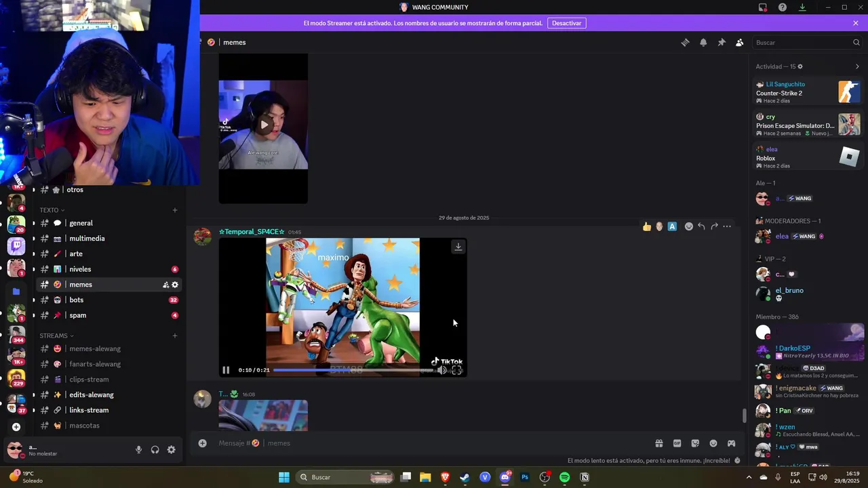Open the Windows Start menu
868x488 pixels.
pyautogui.click(x=284, y=477)
